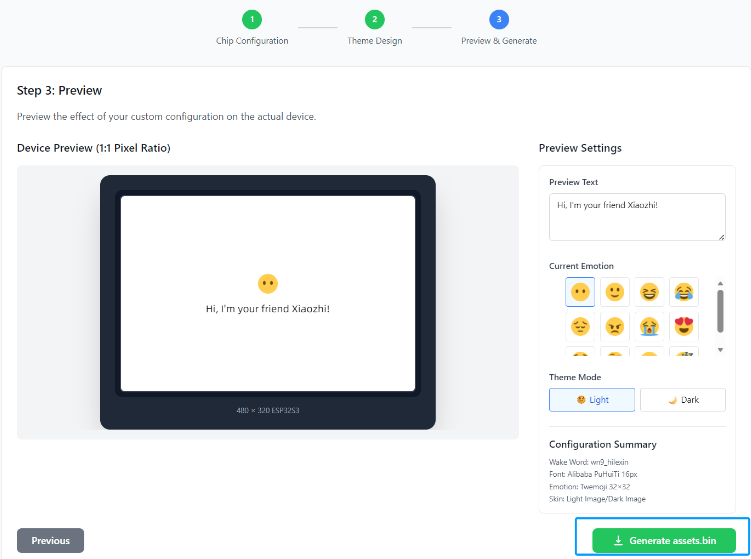Click the Previous button
Screen dimensions: 751x559
tap(50, 541)
